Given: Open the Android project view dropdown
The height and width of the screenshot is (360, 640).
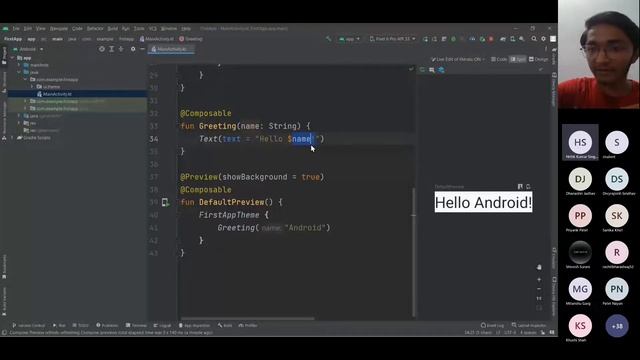Looking at the screenshot, I should point(29,49).
